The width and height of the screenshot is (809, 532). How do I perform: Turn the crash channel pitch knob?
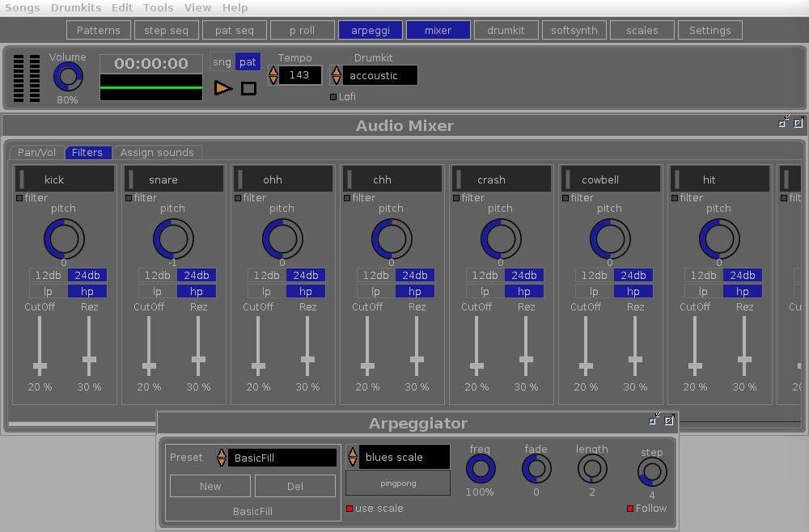pyautogui.click(x=501, y=239)
